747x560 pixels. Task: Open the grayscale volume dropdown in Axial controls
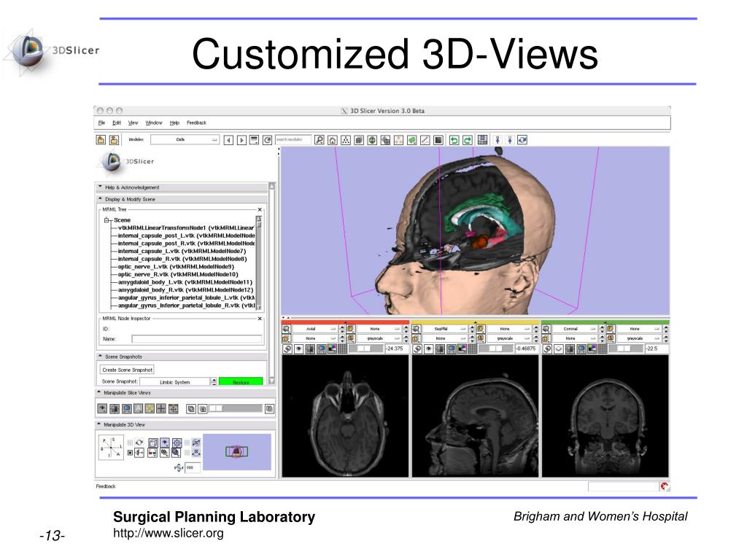tap(379, 338)
